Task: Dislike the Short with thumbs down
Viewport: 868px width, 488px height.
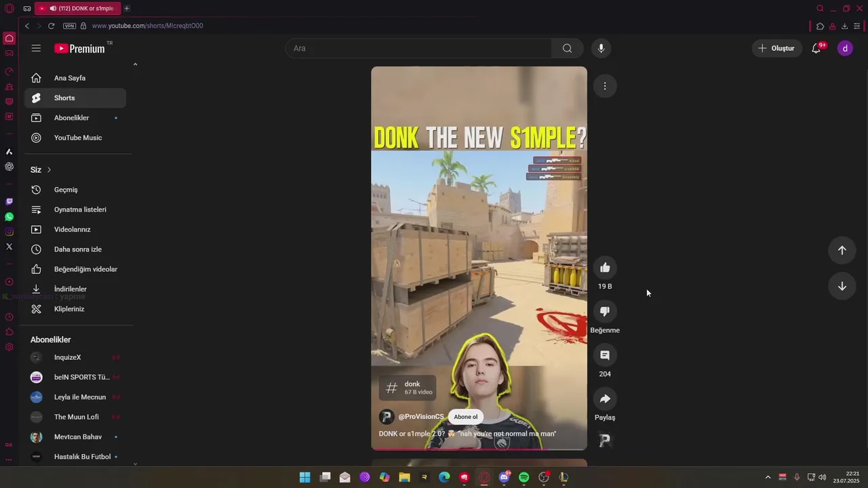Action: (x=605, y=311)
